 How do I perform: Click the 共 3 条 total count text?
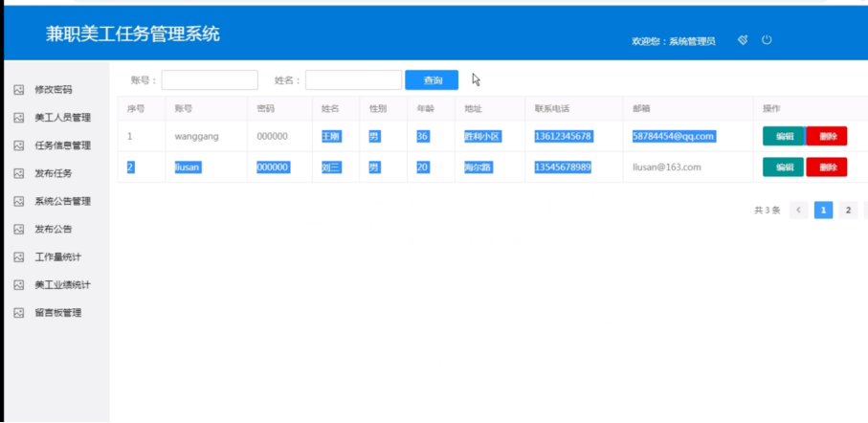(x=768, y=211)
